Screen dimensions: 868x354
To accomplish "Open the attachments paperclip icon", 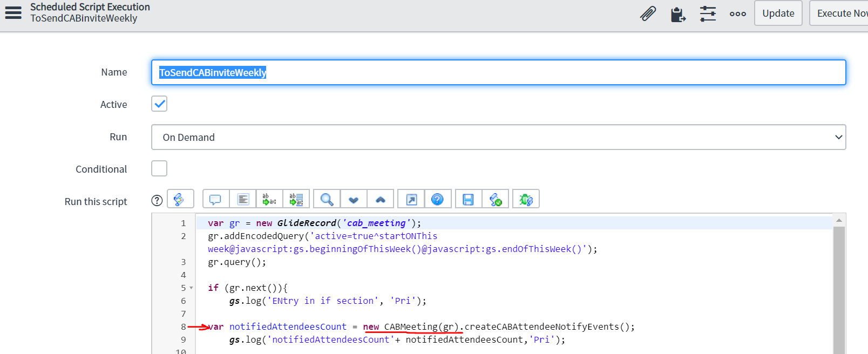I will pos(648,13).
